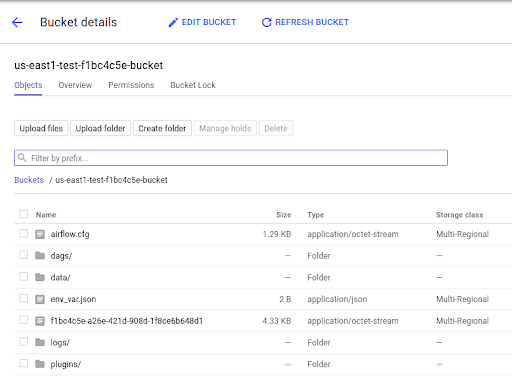The width and height of the screenshot is (512, 376).
Task: Click the Upload folder button
Action: pyautogui.click(x=100, y=128)
